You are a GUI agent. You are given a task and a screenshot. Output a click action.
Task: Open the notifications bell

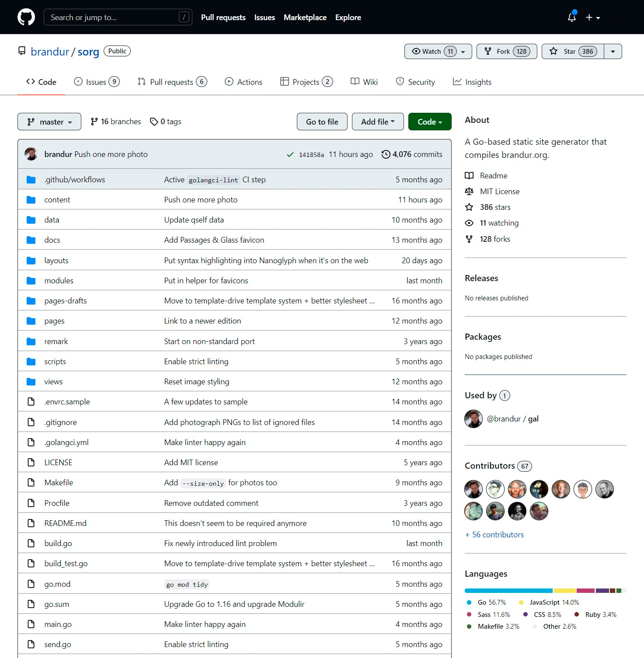coord(572,17)
